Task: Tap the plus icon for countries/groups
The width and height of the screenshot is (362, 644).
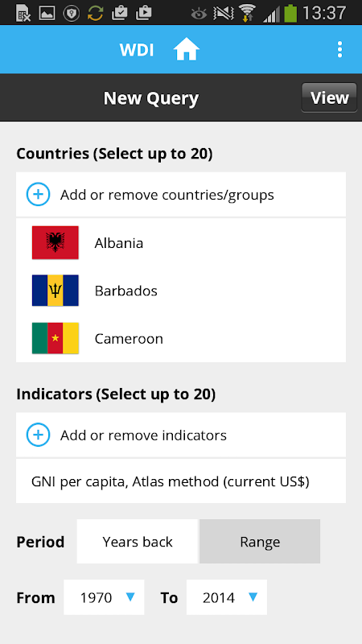Action: (38, 194)
